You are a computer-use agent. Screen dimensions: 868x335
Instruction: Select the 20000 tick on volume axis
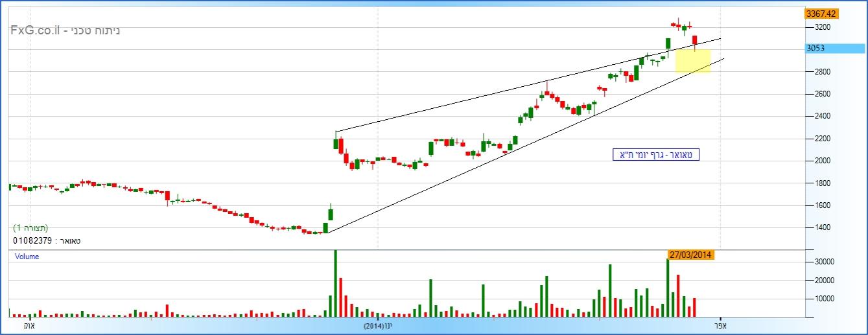pos(825,281)
